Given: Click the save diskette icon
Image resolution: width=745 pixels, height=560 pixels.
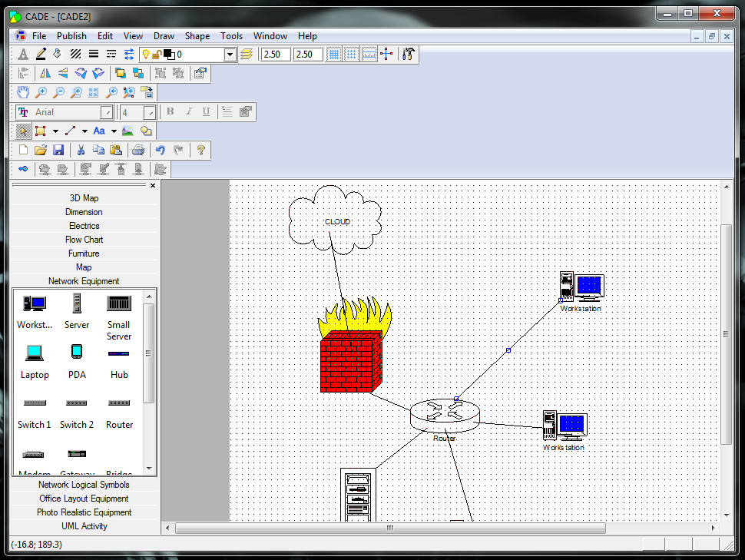Looking at the screenshot, I should point(58,151).
